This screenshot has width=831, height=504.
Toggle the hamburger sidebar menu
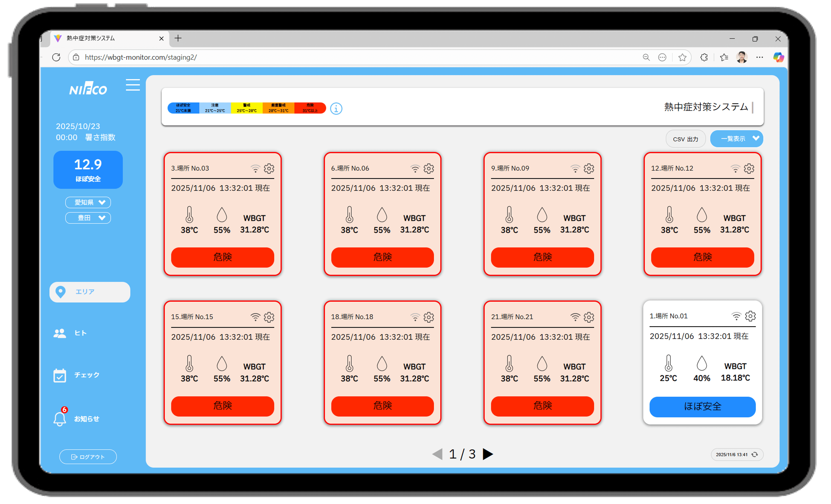[x=132, y=85]
